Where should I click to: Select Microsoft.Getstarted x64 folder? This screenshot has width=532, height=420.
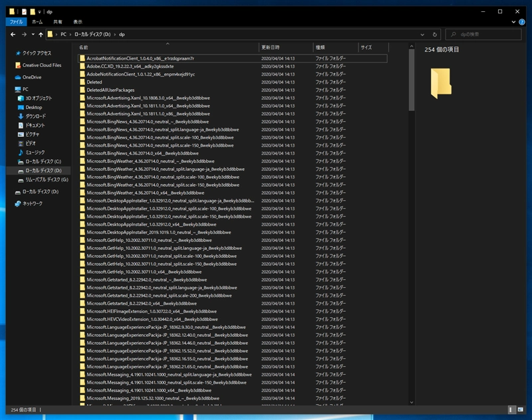(233, 304)
